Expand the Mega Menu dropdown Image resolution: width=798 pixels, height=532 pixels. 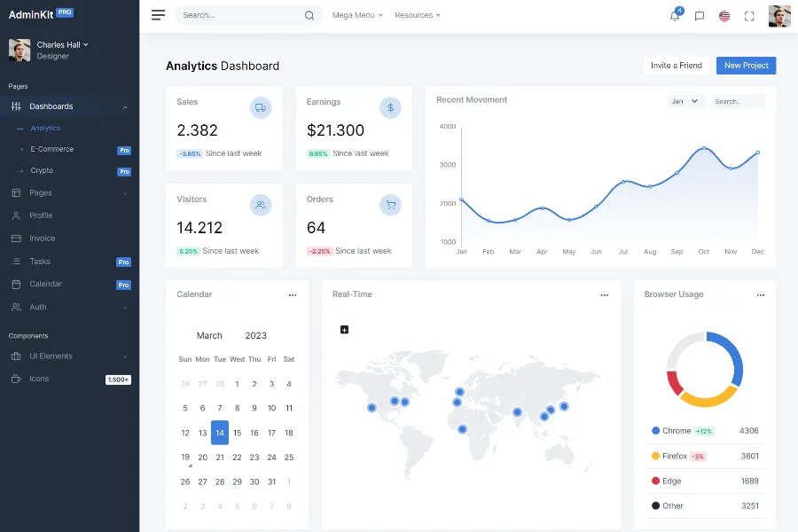coord(357,15)
